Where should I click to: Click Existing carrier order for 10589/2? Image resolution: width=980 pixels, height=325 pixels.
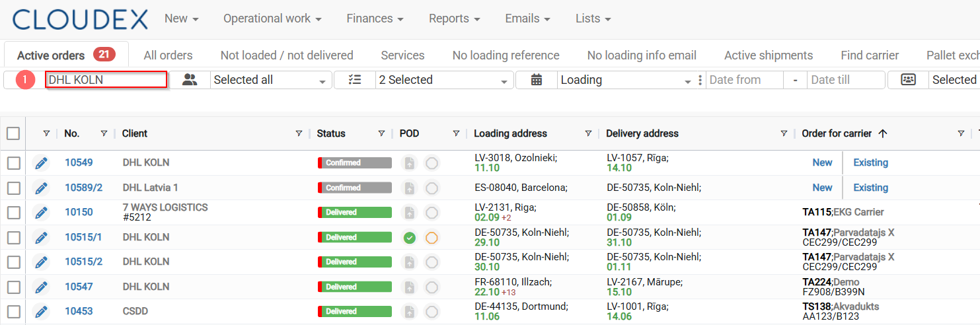870,188
